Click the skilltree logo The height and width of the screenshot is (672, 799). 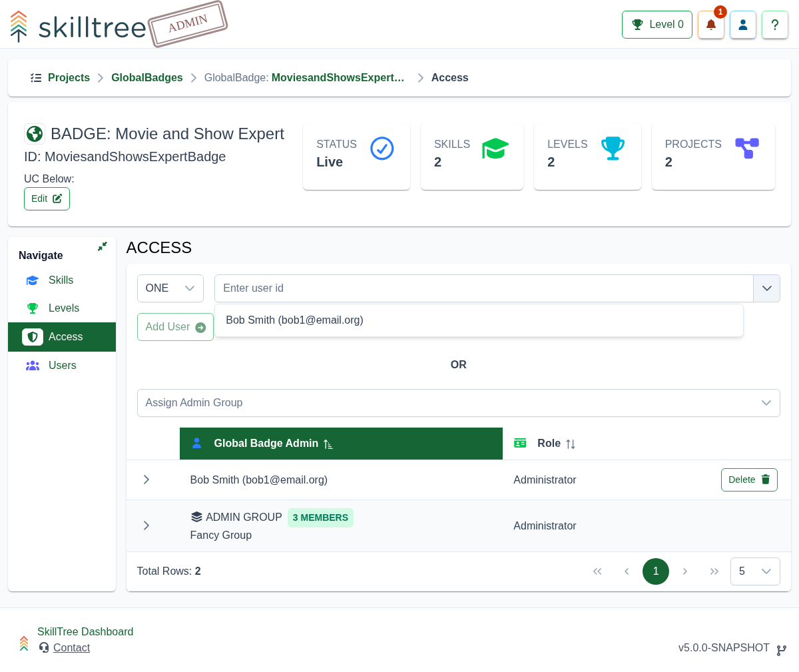(x=79, y=27)
